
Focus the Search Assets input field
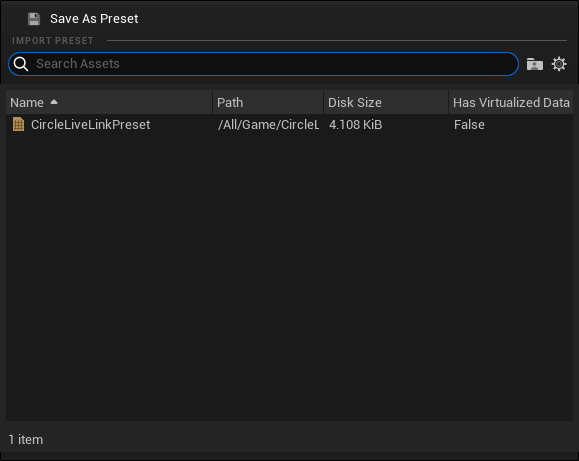[x=263, y=64]
